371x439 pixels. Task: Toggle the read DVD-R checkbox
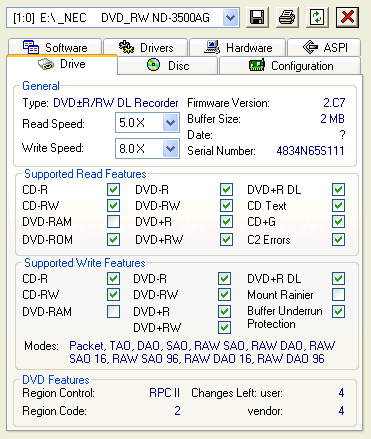click(x=226, y=190)
